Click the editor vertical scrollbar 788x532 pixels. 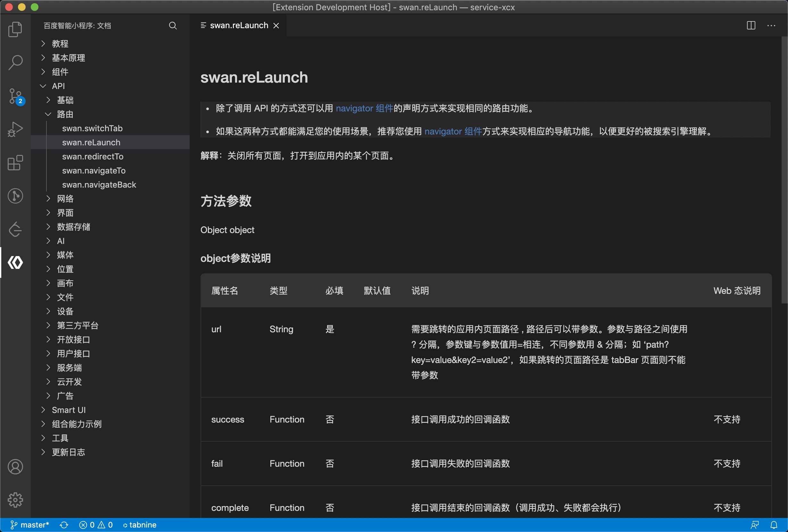point(784,170)
